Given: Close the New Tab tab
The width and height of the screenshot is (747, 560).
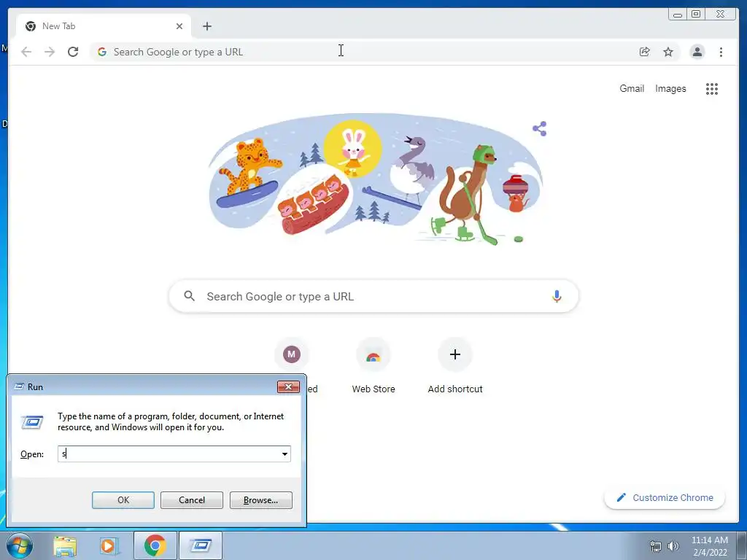Looking at the screenshot, I should tap(179, 26).
